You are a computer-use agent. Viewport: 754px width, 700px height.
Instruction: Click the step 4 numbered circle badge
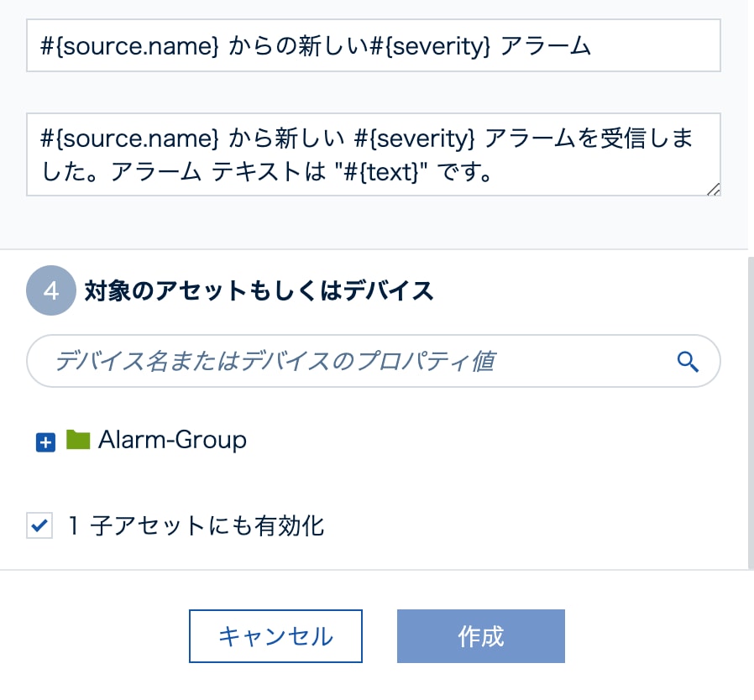51,291
